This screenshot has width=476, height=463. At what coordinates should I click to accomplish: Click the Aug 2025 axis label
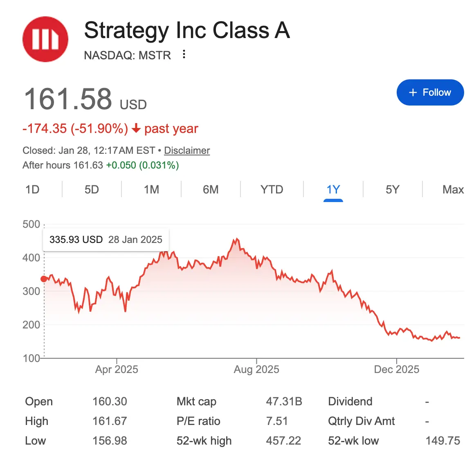(x=256, y=370)
